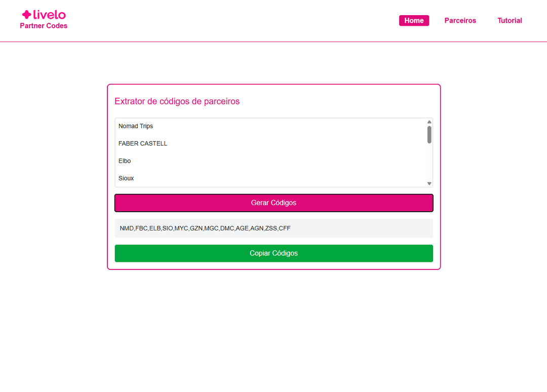Click inside the generated codes field
Screen dimensions: 547x392
tap(273, 228)
